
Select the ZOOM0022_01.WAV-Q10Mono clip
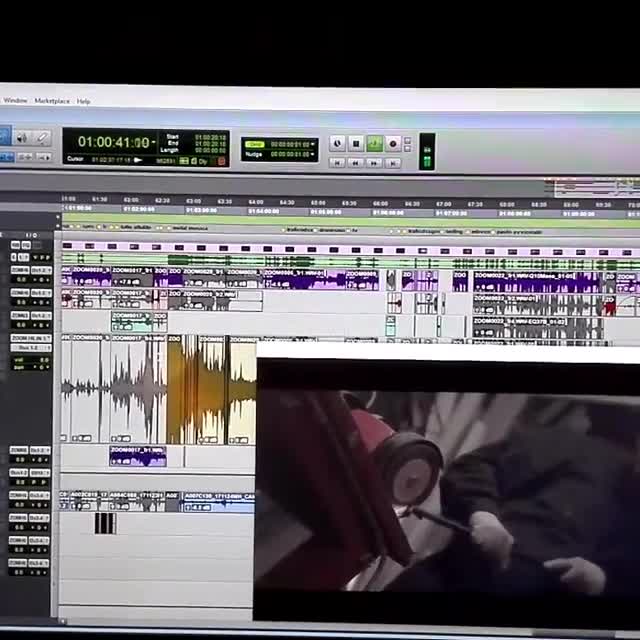click(x=538, y=282)
